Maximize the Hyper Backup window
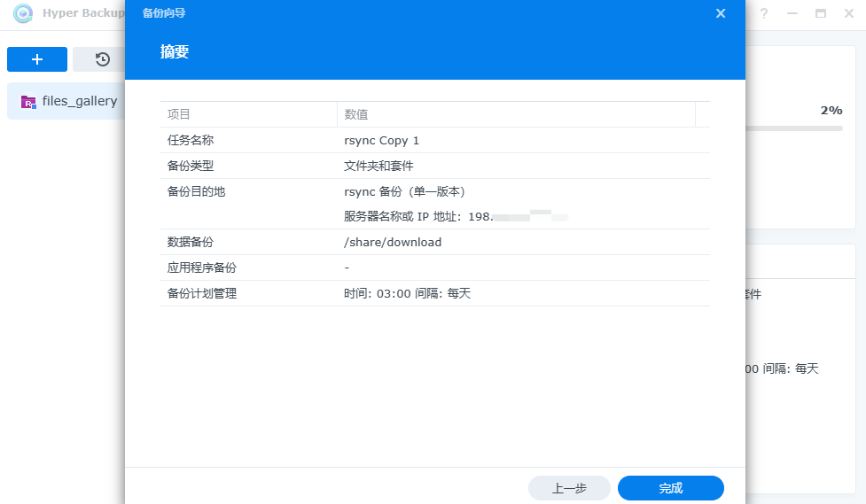The width and height of the screenshot is (866, 504). point(820,14)
